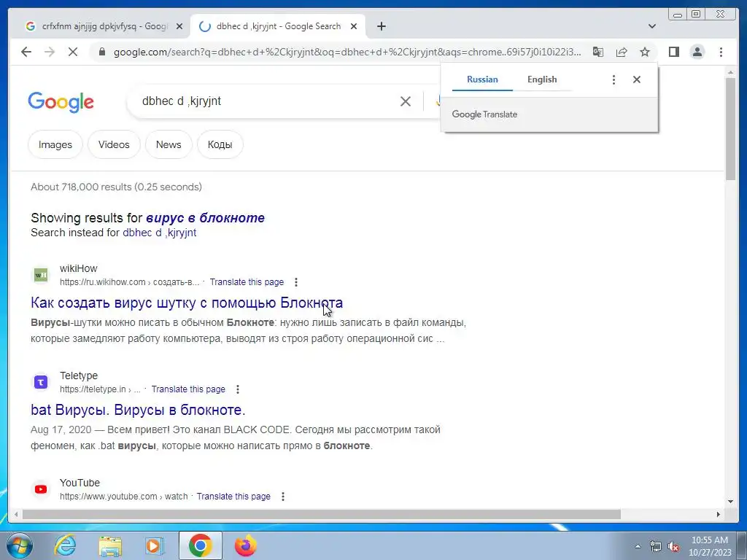The width and height of the screenshot is (747, 560).
Task: Click the lock icon in address bar
Action: (101, 52)
